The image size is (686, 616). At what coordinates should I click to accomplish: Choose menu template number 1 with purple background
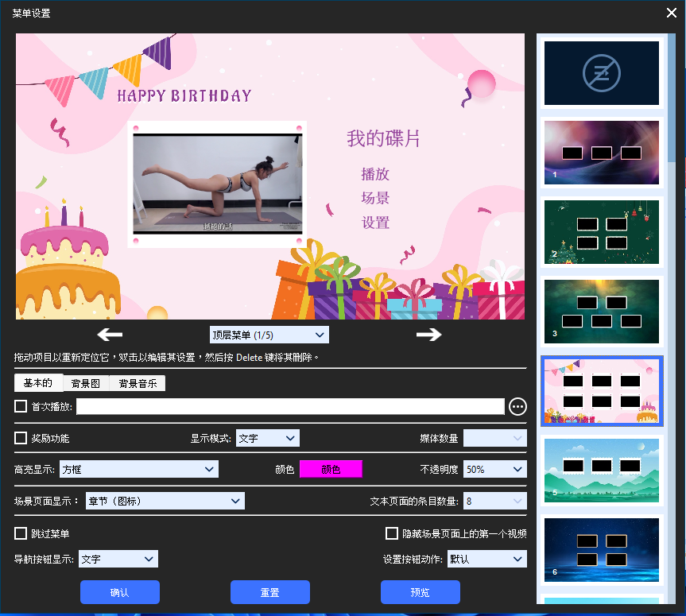coord(602,152)
